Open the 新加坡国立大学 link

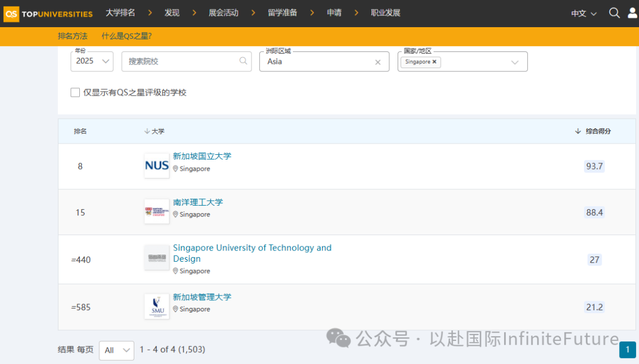[202, 157]
